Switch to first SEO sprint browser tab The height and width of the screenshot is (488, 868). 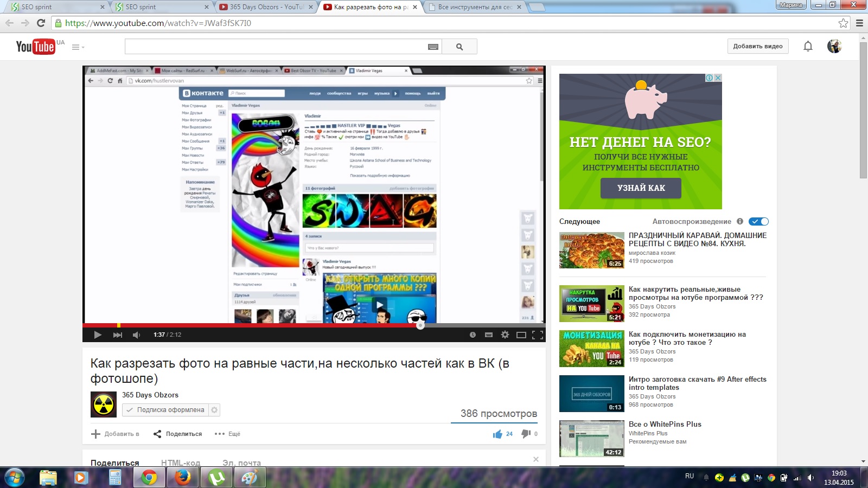pos(57,7)
